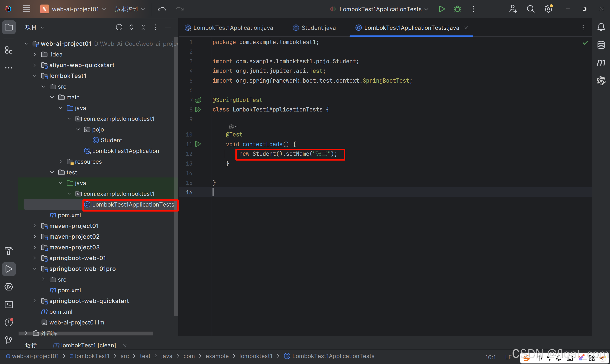Open the Database tool window
The height and width of the screenshot is (364, 610).
click(601, 45)
